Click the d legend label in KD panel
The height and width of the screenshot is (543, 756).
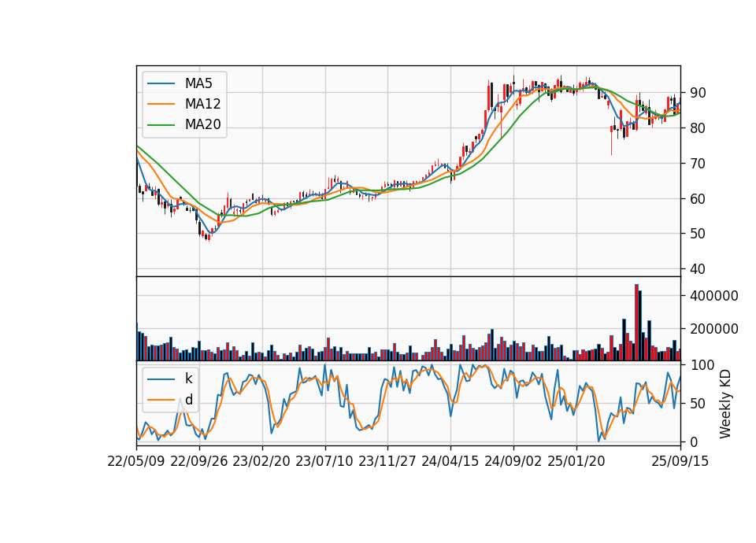(188, 400)
